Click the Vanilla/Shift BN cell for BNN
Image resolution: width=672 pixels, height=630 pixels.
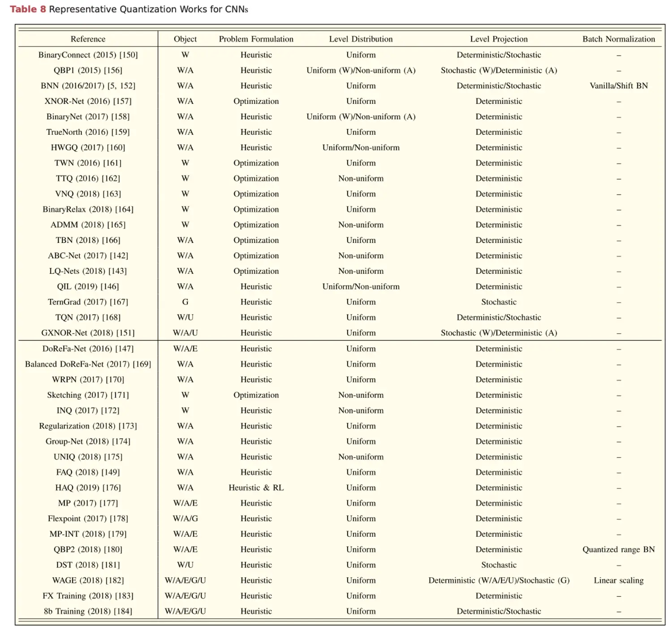(618, 86)
